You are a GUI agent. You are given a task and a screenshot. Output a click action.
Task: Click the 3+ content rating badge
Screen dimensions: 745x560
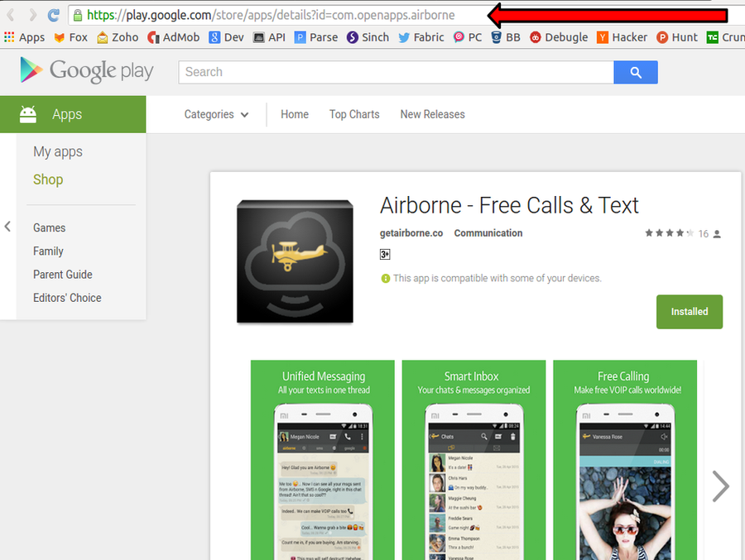pyautogui.click(x=385, y=255)
